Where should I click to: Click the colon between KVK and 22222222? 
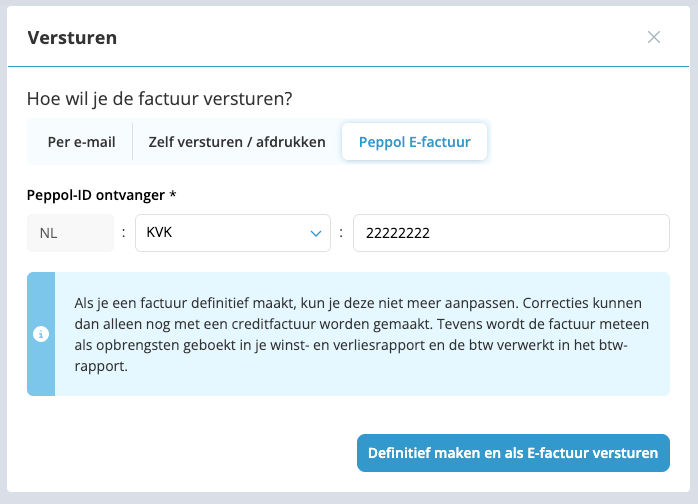tap(341, 233)
